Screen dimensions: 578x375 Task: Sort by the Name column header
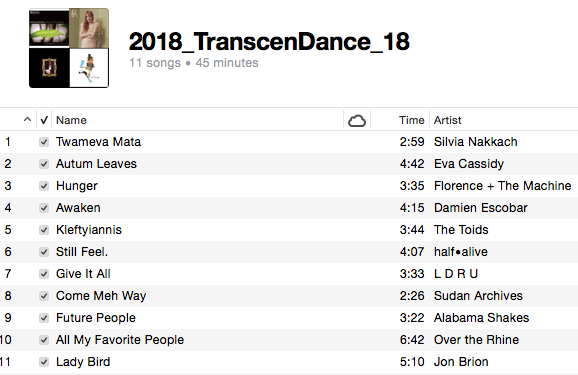coord(71,120)
